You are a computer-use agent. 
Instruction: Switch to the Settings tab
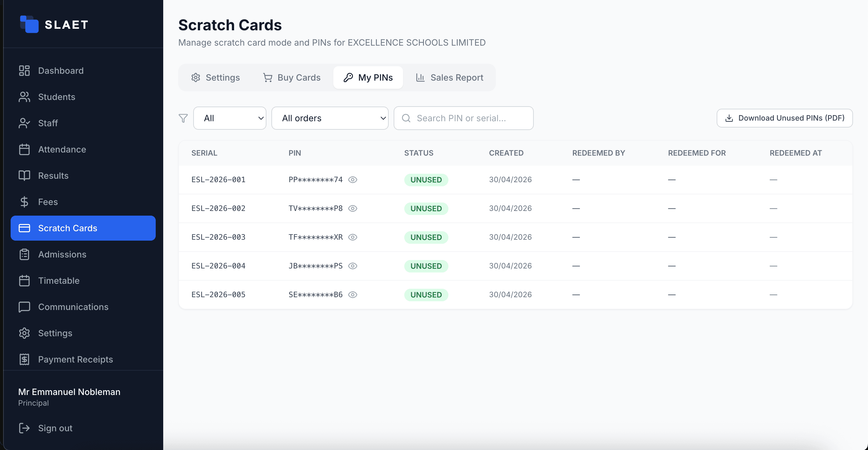click(216, 77)
